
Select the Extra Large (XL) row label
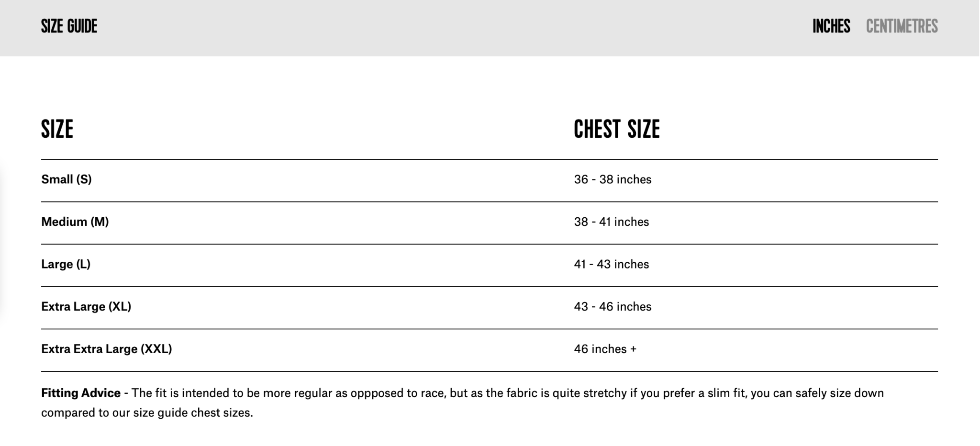point(86,307)
